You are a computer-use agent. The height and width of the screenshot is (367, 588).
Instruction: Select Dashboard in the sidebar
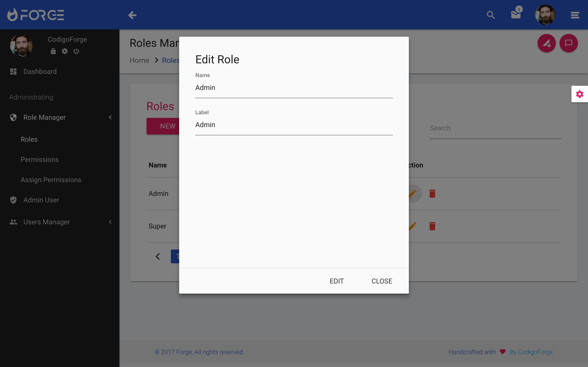point(40,71)
